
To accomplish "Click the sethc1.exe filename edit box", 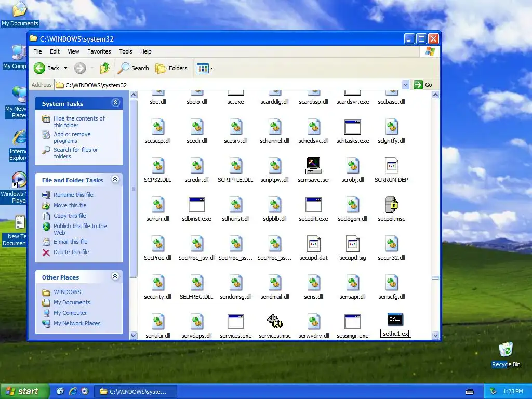I will [395, 334].
